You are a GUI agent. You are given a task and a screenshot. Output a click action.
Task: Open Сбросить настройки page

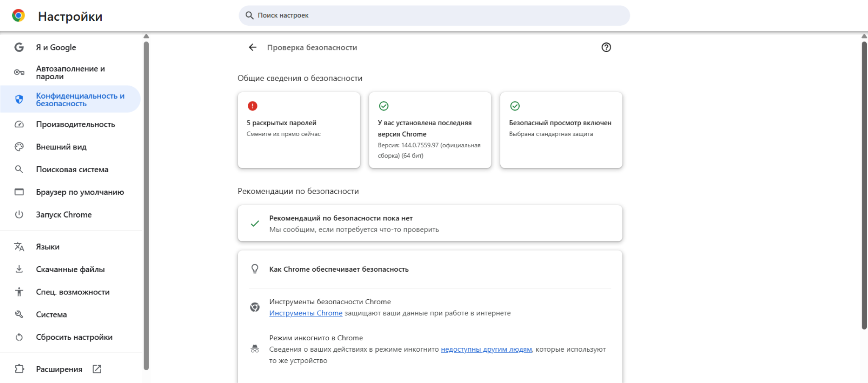point(74,337)
